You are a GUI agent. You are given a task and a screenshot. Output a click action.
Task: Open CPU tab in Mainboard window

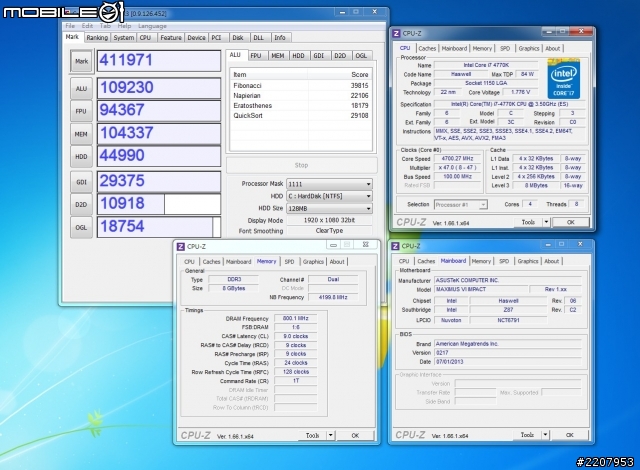(x=404, y=261)
